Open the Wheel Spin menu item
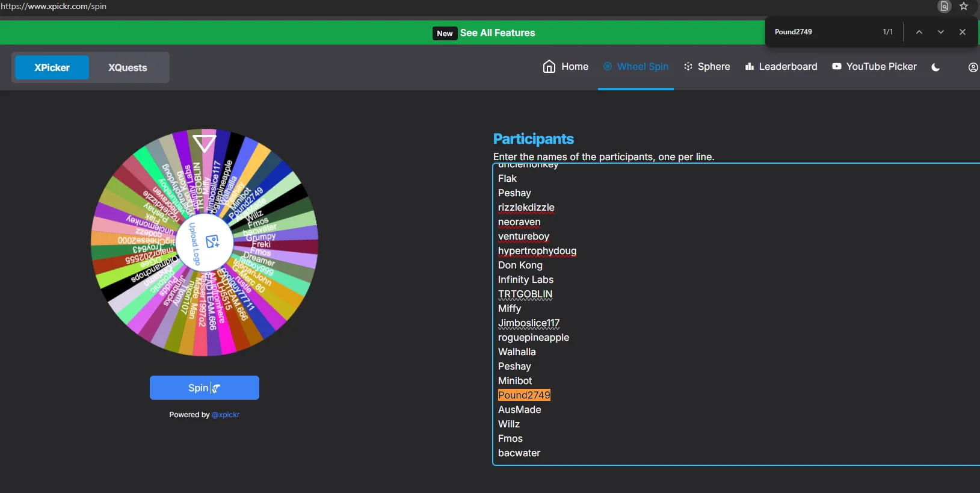980x493 pixels. [x=636, y=66]
